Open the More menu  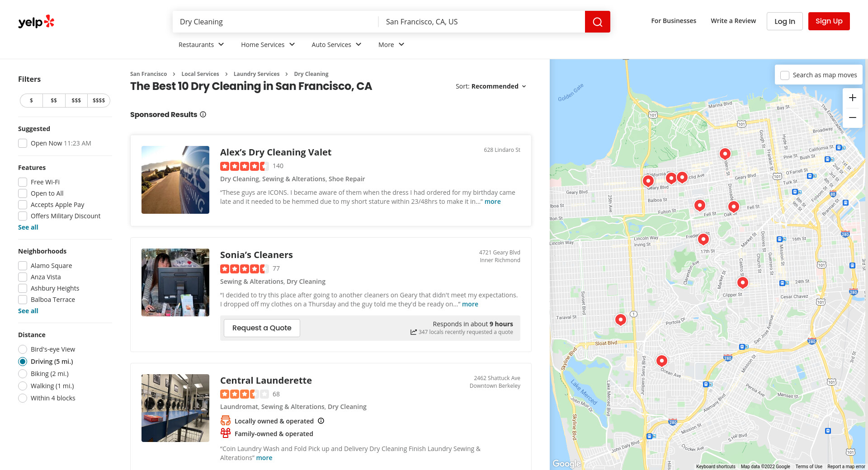[x=391, y=45]
